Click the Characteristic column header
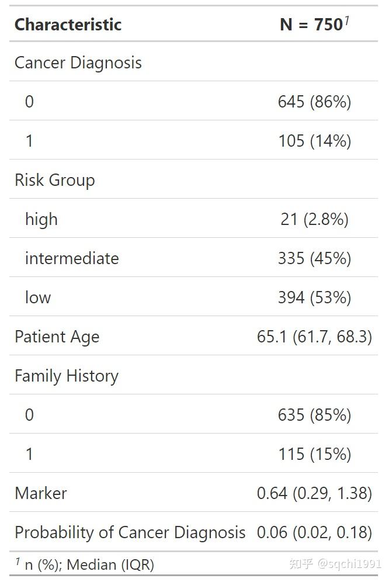Screen dimensions: 392x582 68,25
